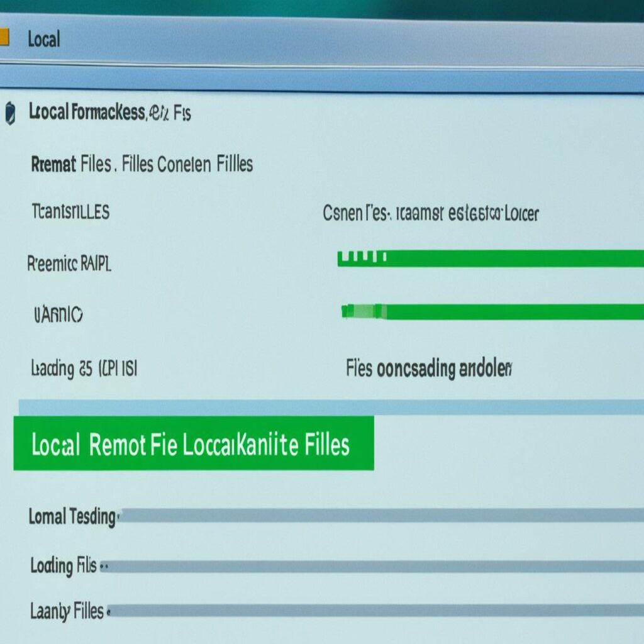The width and height of the screenshot is (644, 644).
Task: Click the green progress bar beside Rreemic RAIPL
Action: point(491,258)
